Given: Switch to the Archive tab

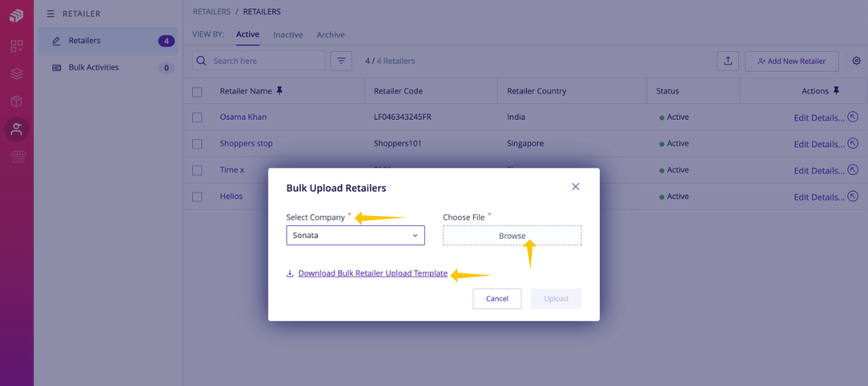Looking at the screenshot, I should click(330, 35).
